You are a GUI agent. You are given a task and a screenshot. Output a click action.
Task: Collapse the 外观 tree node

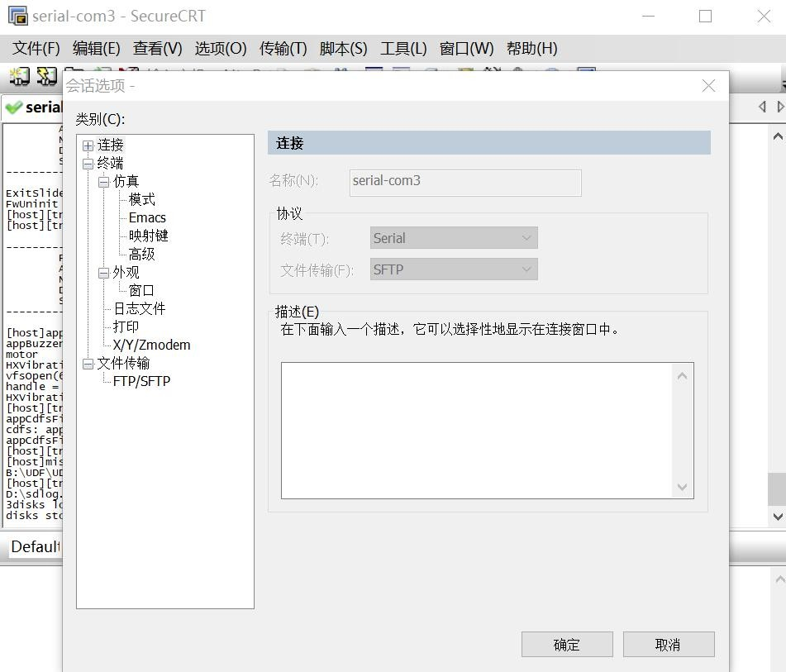click(104, 273)
